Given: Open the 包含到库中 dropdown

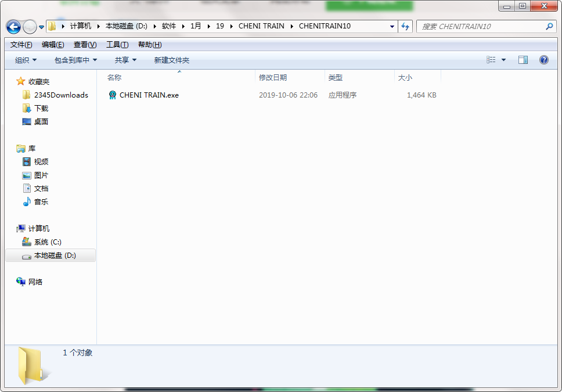Looking at the screenshot, I should 75,60.
